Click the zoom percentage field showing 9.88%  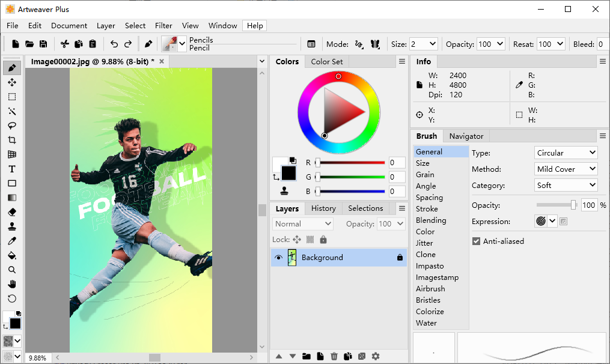pyautogui.click(x=37, y=358)
